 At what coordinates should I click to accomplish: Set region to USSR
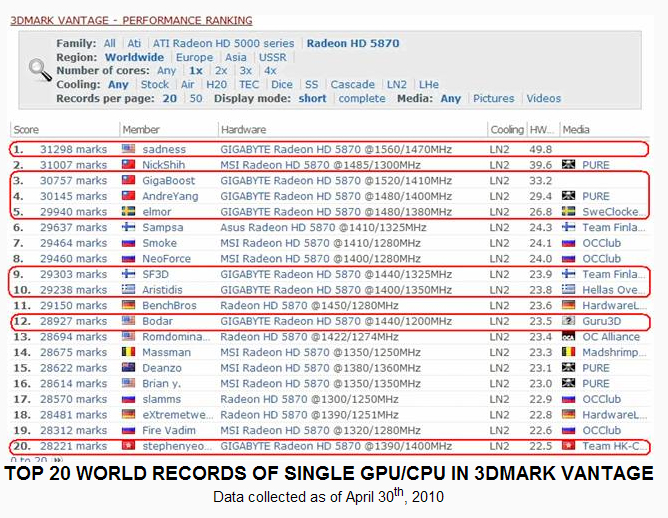[273, 57]
